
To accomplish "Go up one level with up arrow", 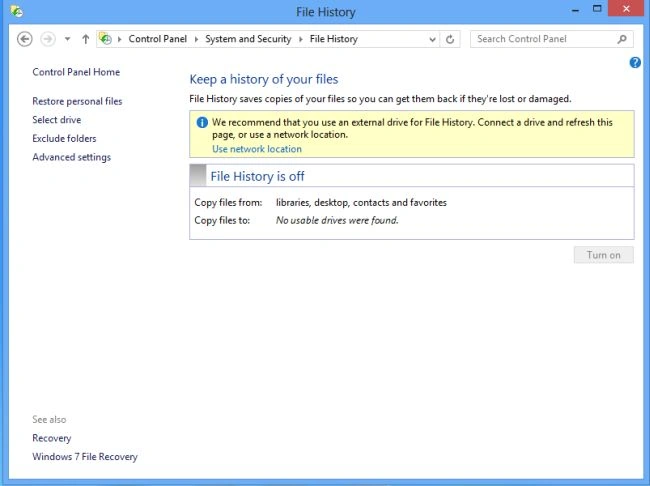I will pos(85,39).
